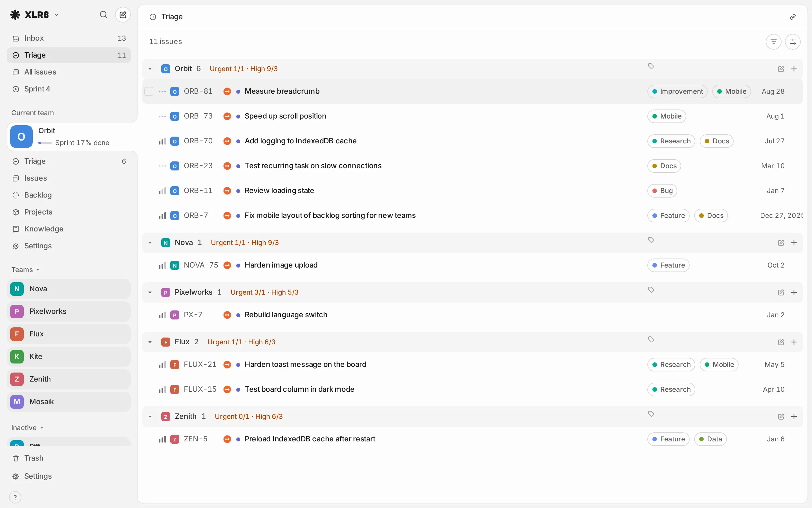The height and width of the screenshot is (508, 812).
Task: Open the Kite team
Action: 69,356
